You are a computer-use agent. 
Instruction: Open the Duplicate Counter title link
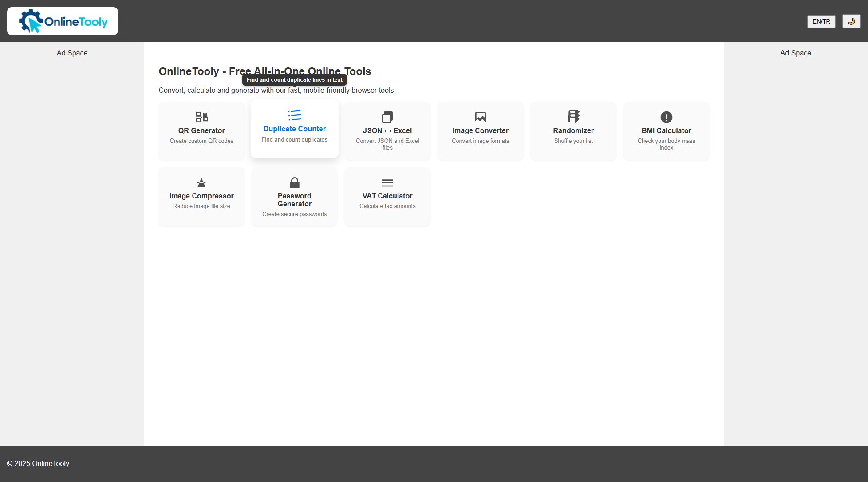[295, 129]
